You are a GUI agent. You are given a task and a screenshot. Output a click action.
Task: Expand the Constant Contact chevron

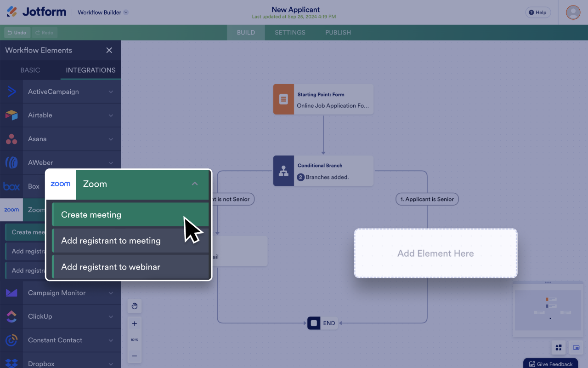pos(111,340)
